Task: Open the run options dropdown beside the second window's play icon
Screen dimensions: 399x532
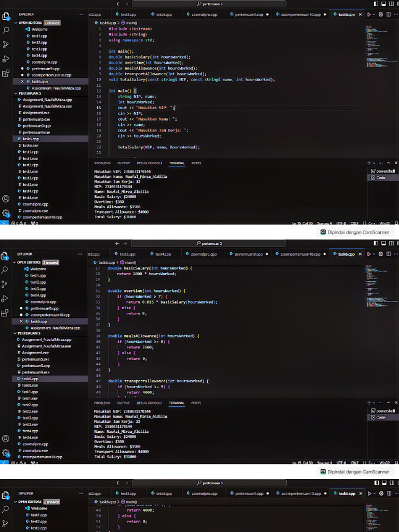Action: pos(374,254)
